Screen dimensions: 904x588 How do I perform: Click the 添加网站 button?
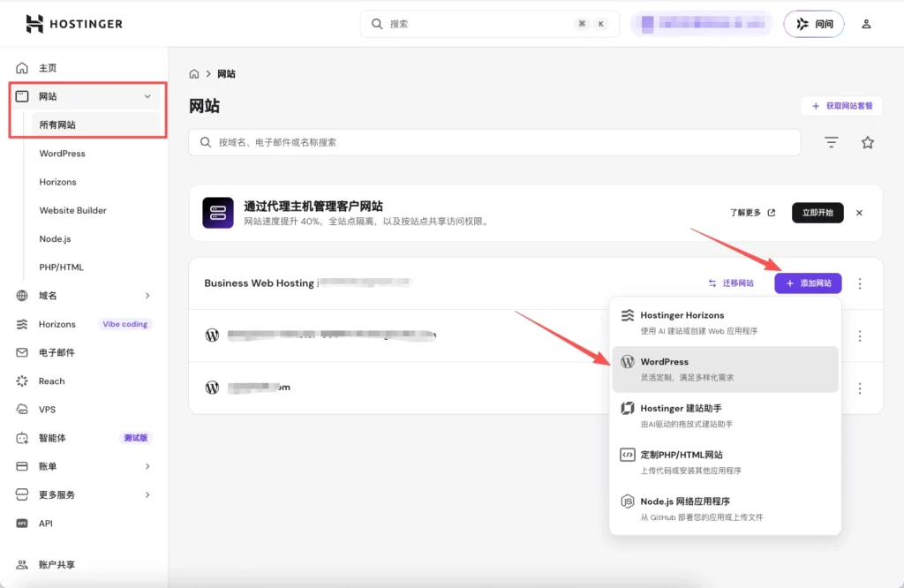click(x=808, y=283)
